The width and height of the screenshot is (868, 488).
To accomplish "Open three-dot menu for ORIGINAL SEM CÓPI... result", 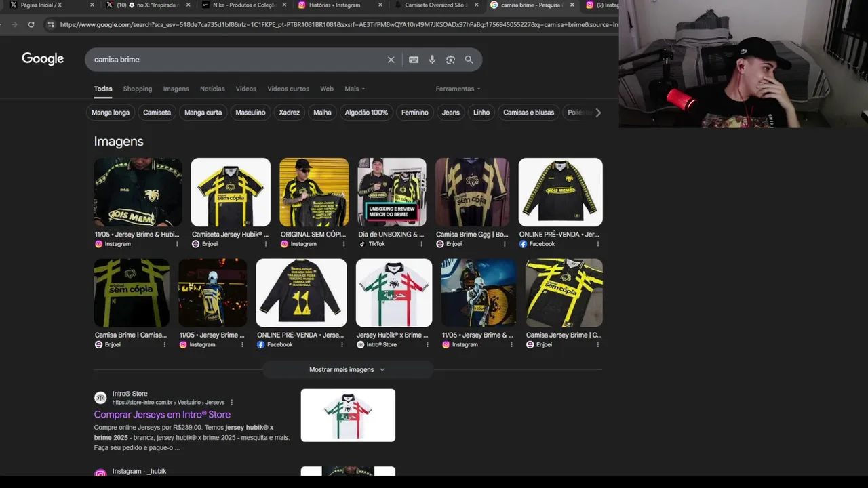I will point(343,244).
